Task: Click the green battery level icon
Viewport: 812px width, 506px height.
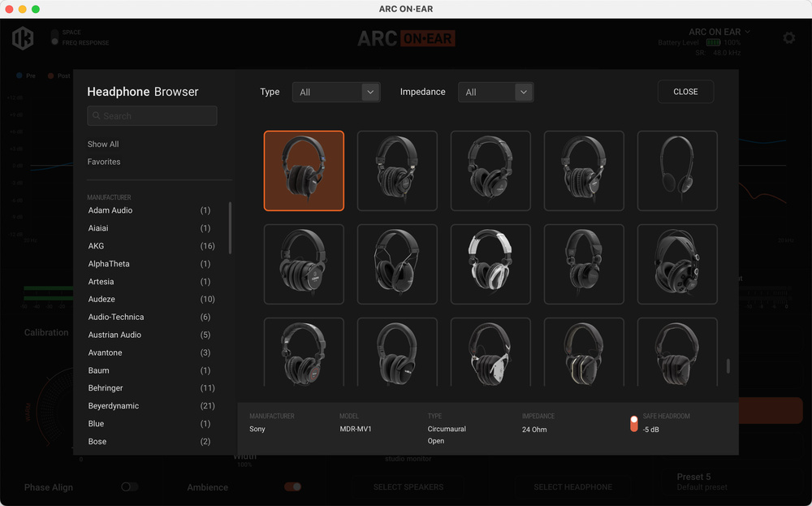Action: tap(713, 42)
